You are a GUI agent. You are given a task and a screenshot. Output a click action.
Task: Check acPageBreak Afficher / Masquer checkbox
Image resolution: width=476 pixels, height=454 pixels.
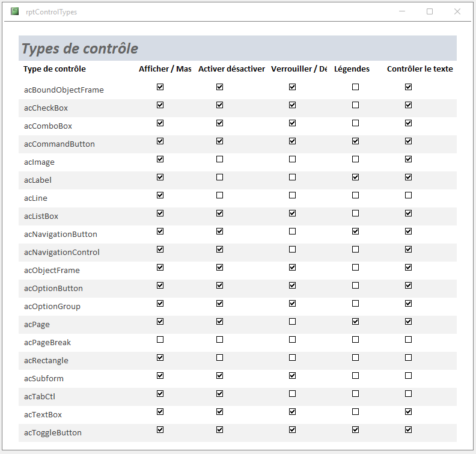click(160, 340)
